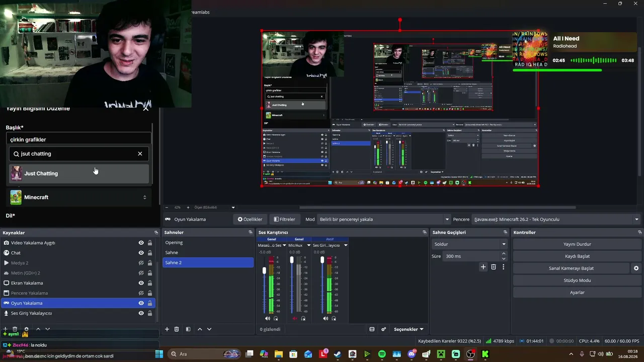
Task: Move selected scene down in Sahneler
Action: pos(209,329)
